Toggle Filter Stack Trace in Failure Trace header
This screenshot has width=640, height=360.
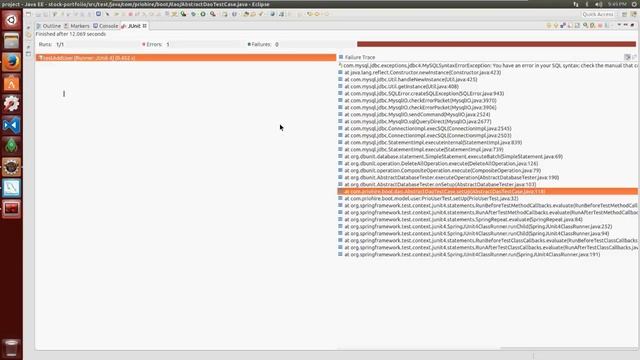click(x=627, y=57)
